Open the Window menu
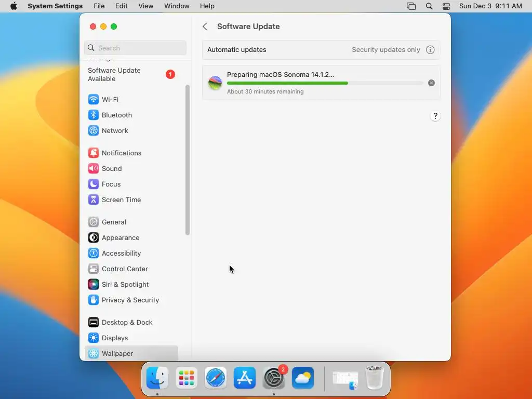This screenshot has width=532, height=399. pyautogui.click(x=177, y=6)
